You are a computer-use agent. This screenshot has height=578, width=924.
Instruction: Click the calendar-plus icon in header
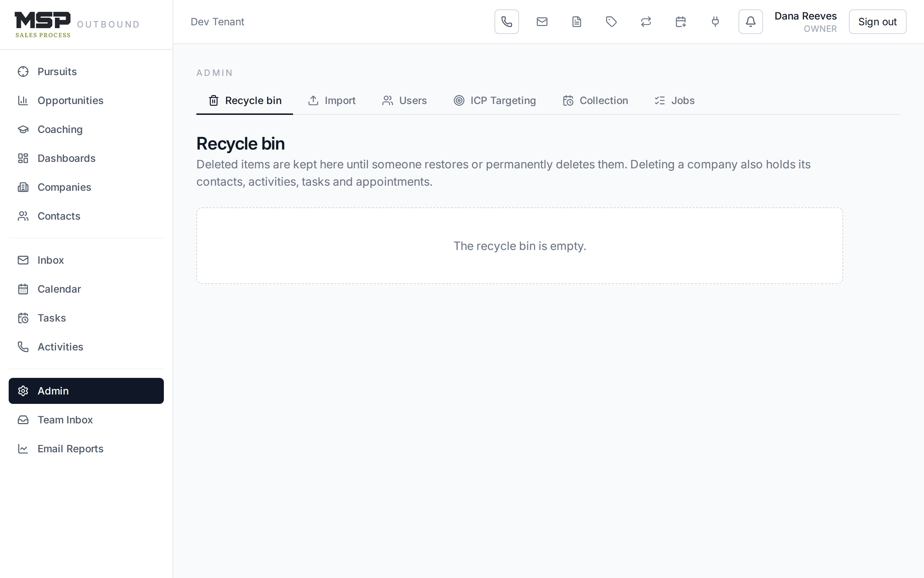681,22
